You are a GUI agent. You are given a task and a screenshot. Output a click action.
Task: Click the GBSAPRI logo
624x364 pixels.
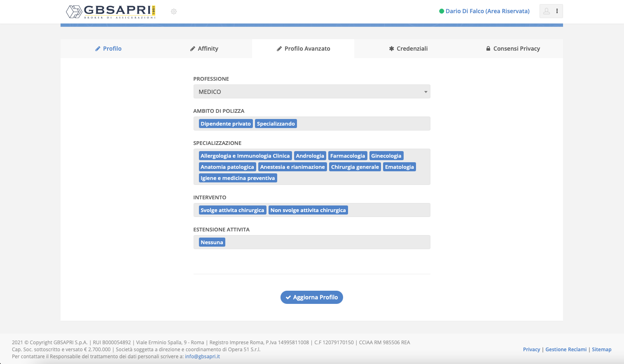[x=110, y=11]
